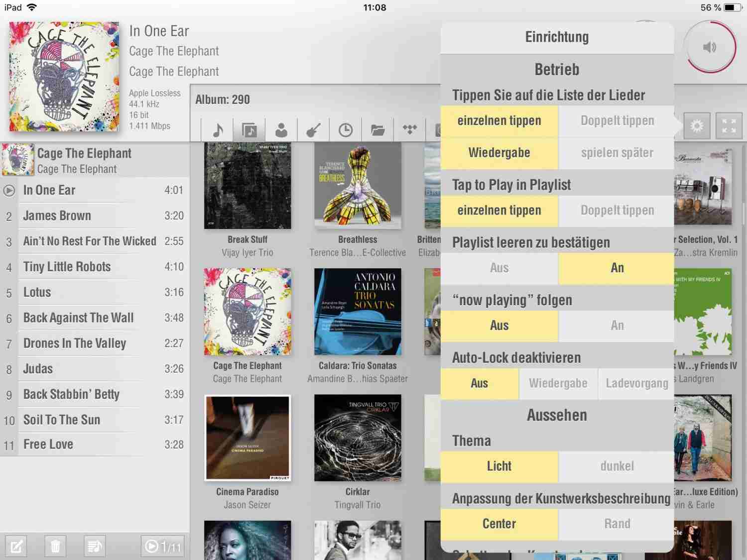Switch to Artists view person icon
Viewport: 747px width, 560px height.
click(281, 130)
